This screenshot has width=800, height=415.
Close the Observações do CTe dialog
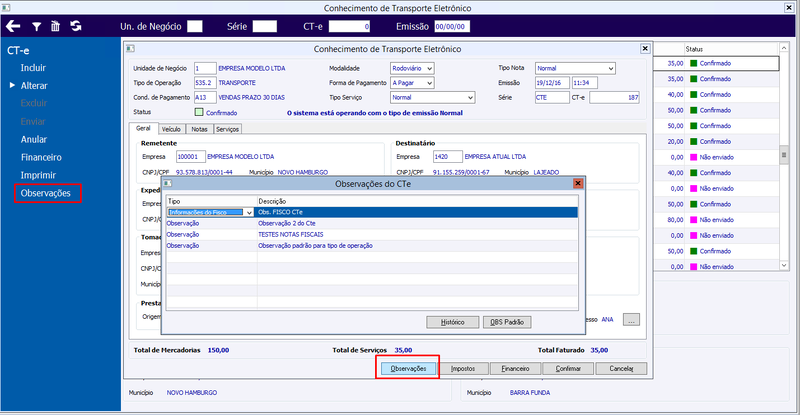[578, 183]
